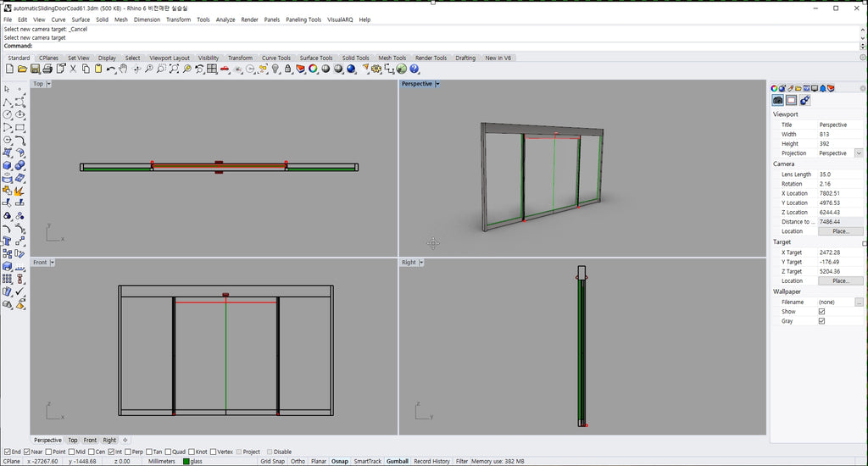The width and height of the screenshot is (868, 466).
Task: Uncheck the Wallpaper Show checkbox
Action: (x=821, y=312)
